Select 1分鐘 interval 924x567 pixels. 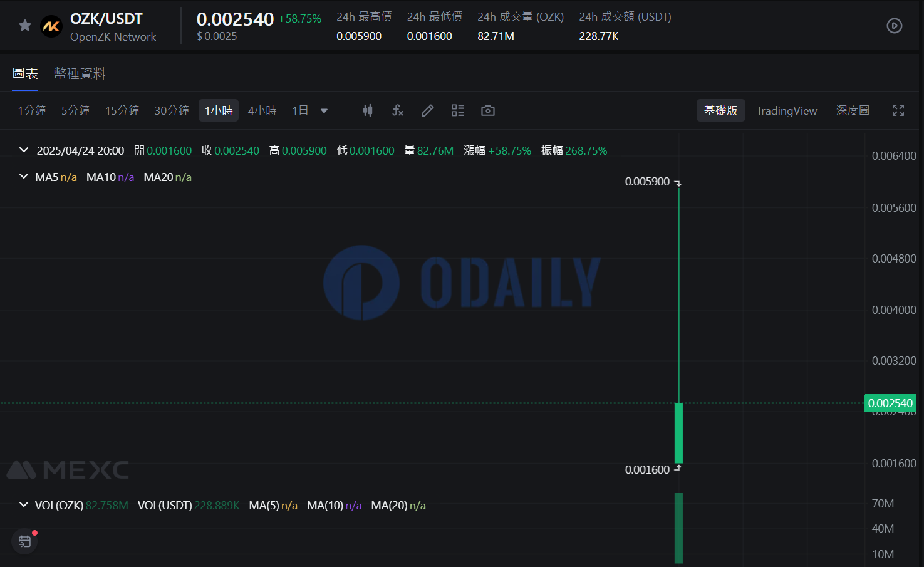tap(32, 110)
